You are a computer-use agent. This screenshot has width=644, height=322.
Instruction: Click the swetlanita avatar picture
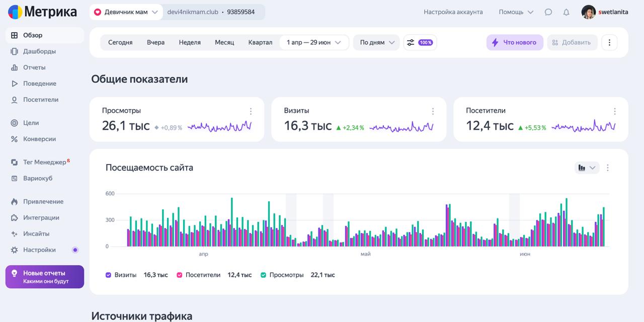tap(589, 12)
